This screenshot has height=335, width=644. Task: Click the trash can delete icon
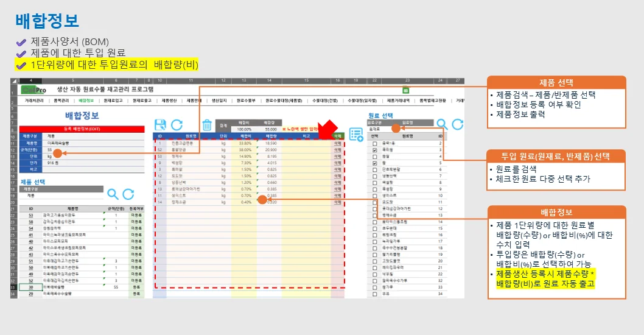[x=208, y=125]
